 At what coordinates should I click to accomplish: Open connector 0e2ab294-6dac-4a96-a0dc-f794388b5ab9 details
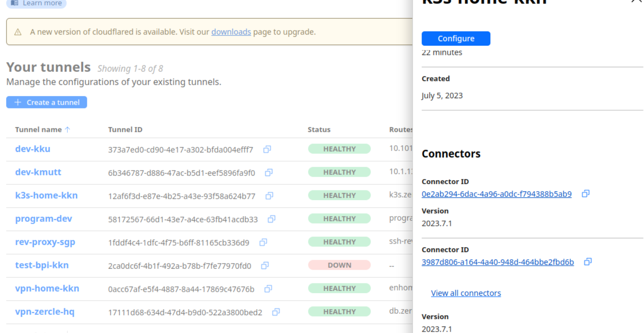[x=496, y=194]
